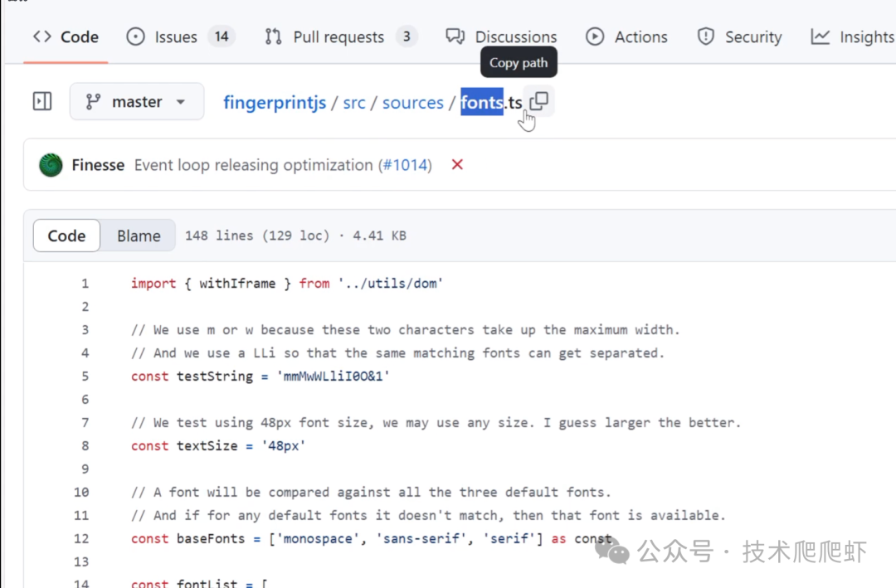Open the src folder breadcrumb
Viewport: 896px width, 588px height.
point(354,103)
